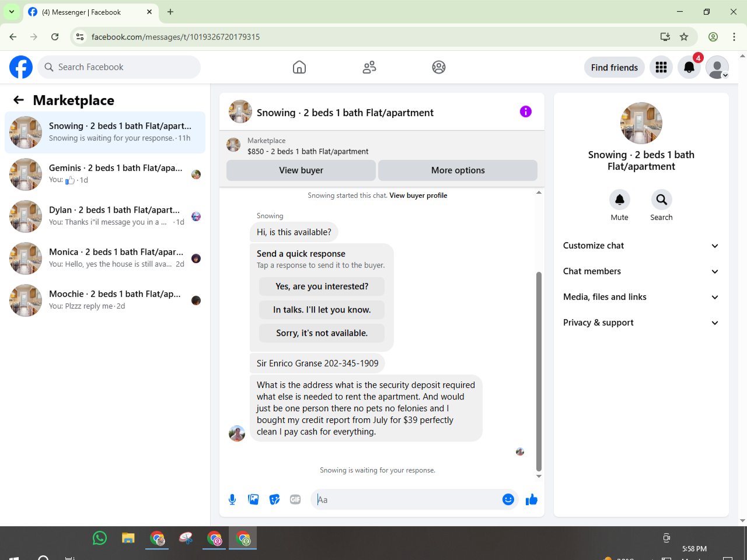Open the Geminis conversation in list
The height and width of the screenshot is (560, 747).
(x=105, y=174)
